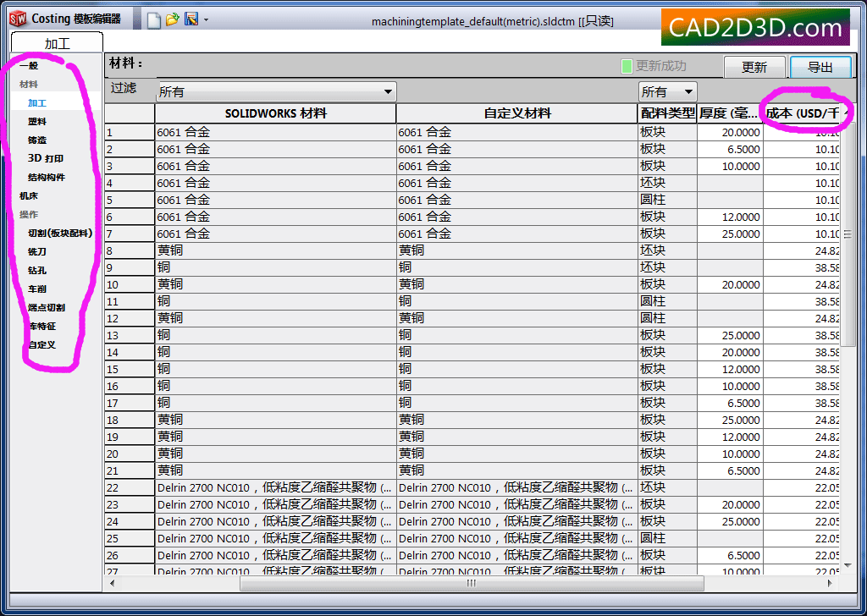Viewport: 867px width, 616px height.
Task: Sort by SOLIDWORKS 材料 column header
Action: point(275,114)
